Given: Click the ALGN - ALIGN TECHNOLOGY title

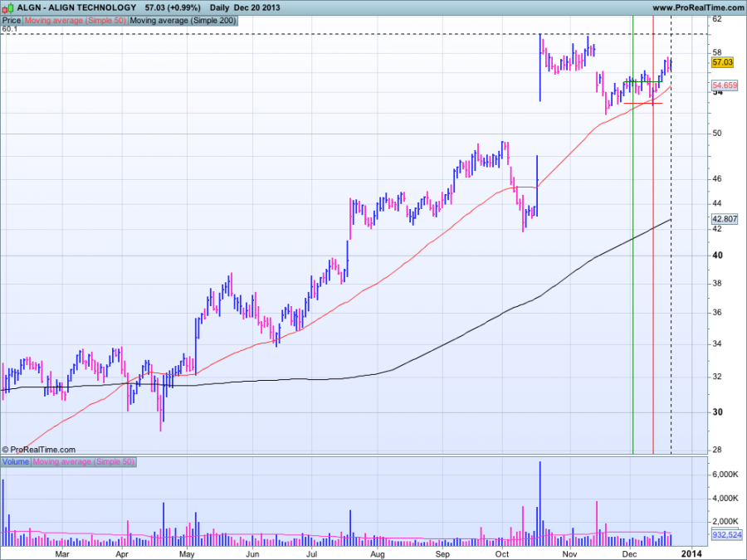Looking at the screenshot, I should point(76,7).
